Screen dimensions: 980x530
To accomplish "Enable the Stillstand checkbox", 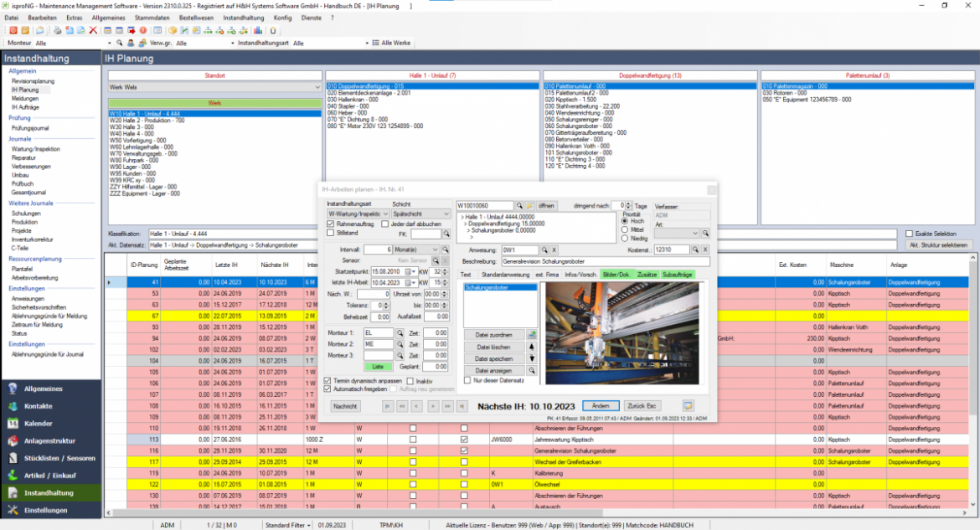I will 329,233.
